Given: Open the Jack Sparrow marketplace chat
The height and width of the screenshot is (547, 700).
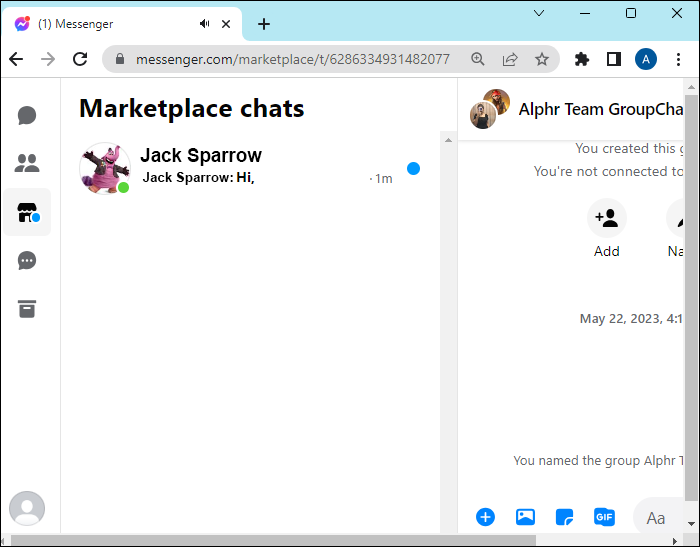Looking at the screenshot, I should 250,167.
